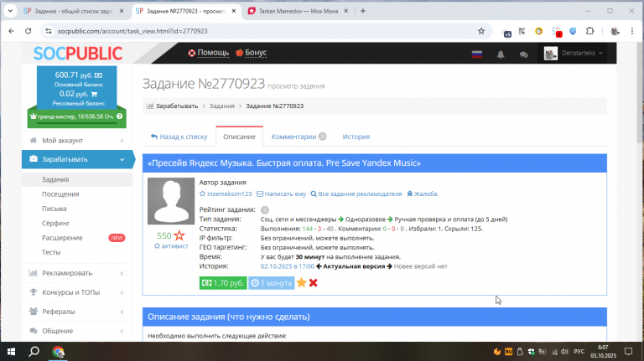The width and height of the screenshot is (644, 361).
Task: Click the author avatar image
Action: [171, 201]
